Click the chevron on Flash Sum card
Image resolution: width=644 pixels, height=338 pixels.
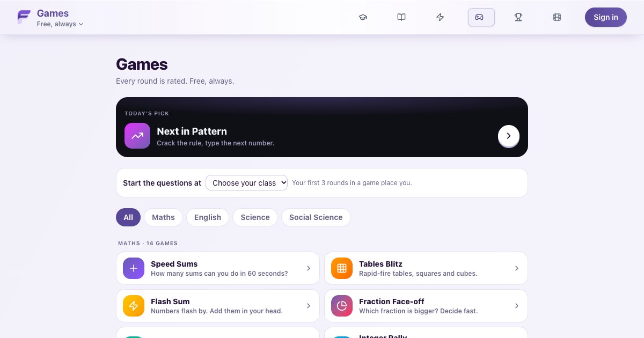(309, 306)
